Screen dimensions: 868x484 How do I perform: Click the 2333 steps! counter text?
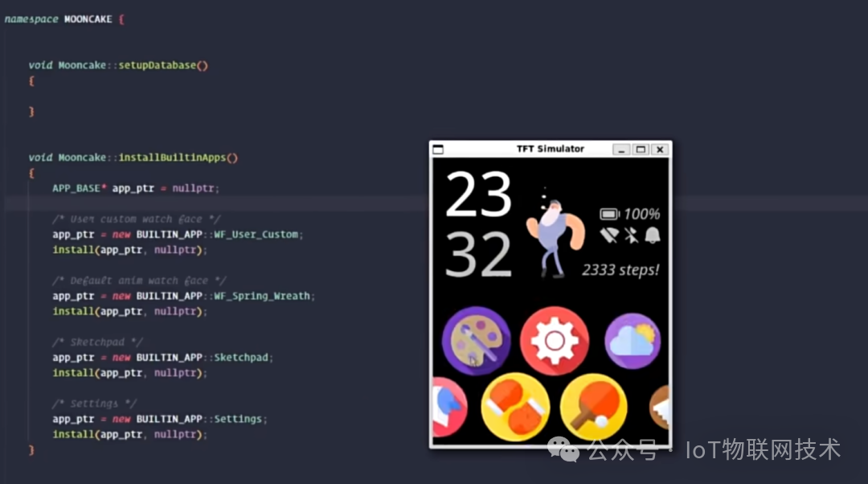tap(620, 269)
